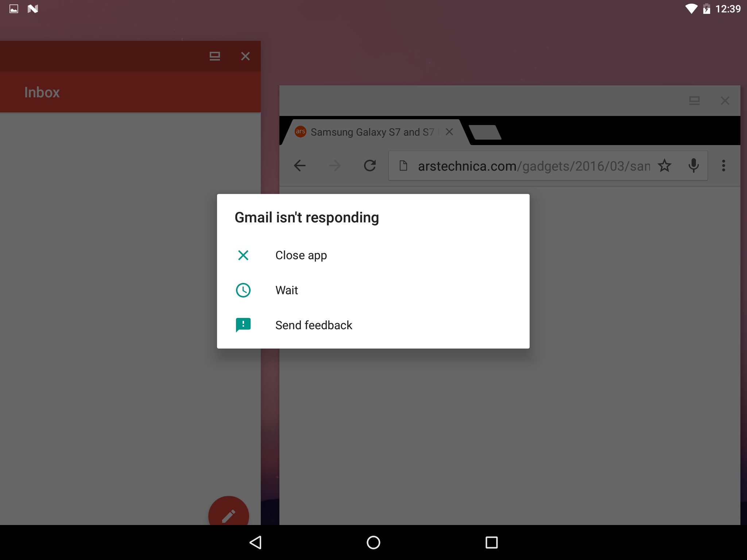Maximize the Chrome window to fullscreen
747x560 pixels.
[694, 101]
